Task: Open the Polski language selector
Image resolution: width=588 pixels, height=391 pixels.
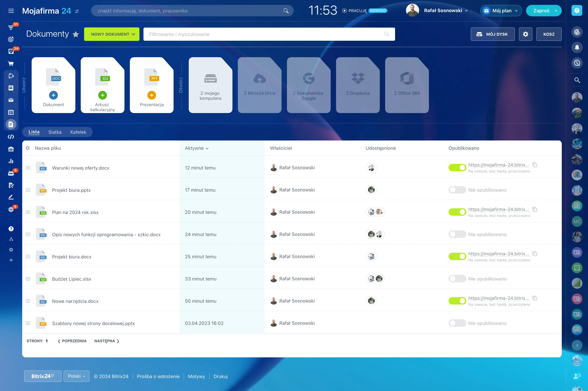Action: pos(76,376)
